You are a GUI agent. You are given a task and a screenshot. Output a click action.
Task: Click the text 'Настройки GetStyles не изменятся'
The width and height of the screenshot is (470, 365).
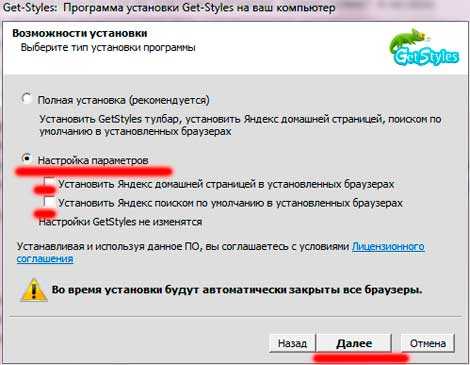(x=120, y=222)
